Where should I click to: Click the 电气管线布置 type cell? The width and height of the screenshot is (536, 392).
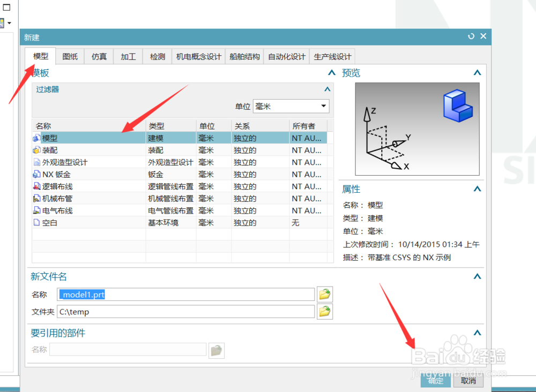(x=170, y=210)
